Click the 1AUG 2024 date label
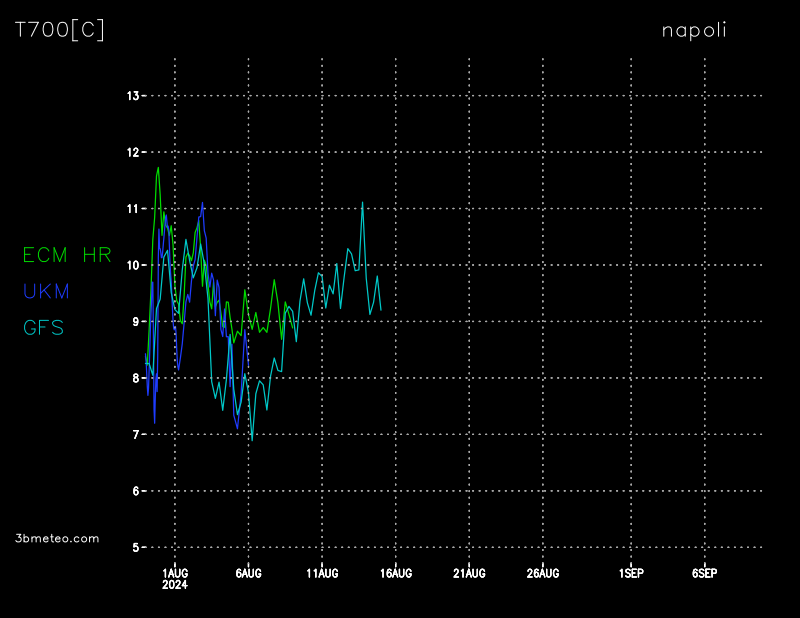800x618 pixels. [175, 578]
